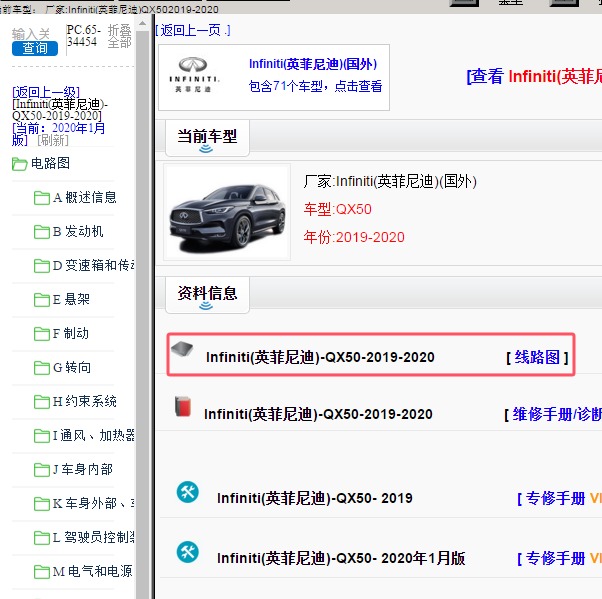
Task: Click the Infiniti-QX50- 2019 title text
Action: pos(315,498)
